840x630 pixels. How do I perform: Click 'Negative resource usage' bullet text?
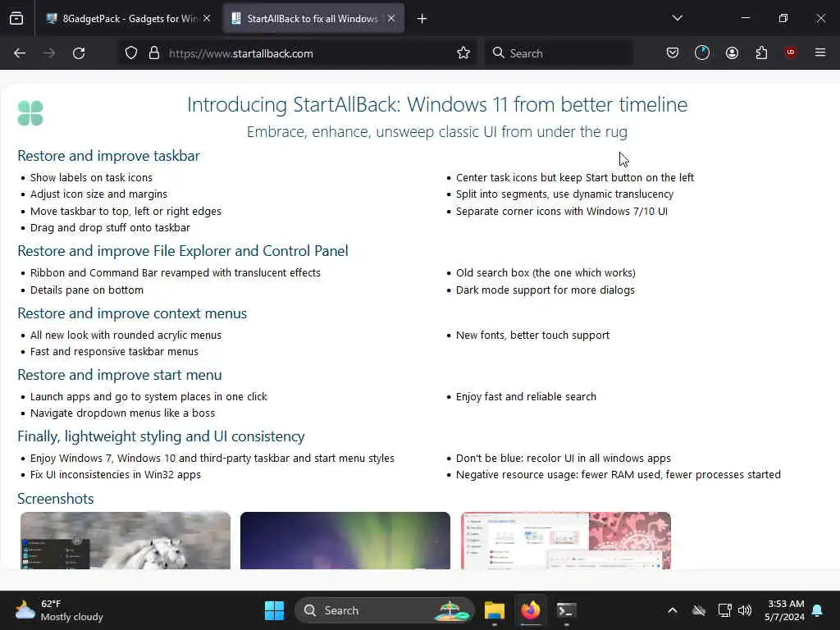pyautogui.click(x=619, y=475)
